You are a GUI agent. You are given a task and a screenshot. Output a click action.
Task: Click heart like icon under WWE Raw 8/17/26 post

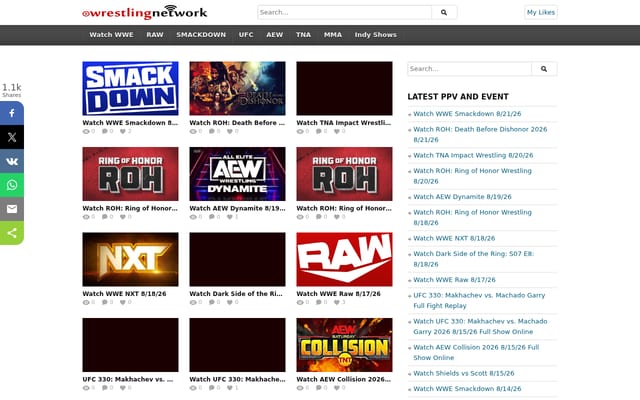336,302
